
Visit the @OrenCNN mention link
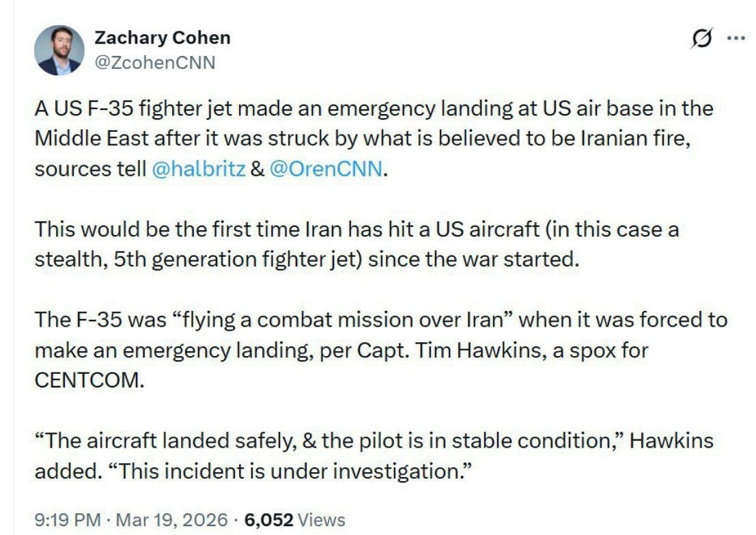(326, 169)
